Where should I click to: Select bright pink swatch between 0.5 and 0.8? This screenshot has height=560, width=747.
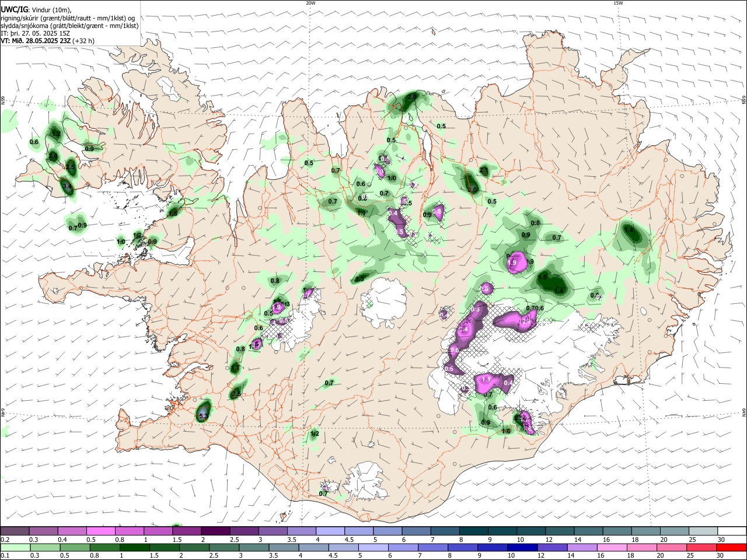point(100,531)
